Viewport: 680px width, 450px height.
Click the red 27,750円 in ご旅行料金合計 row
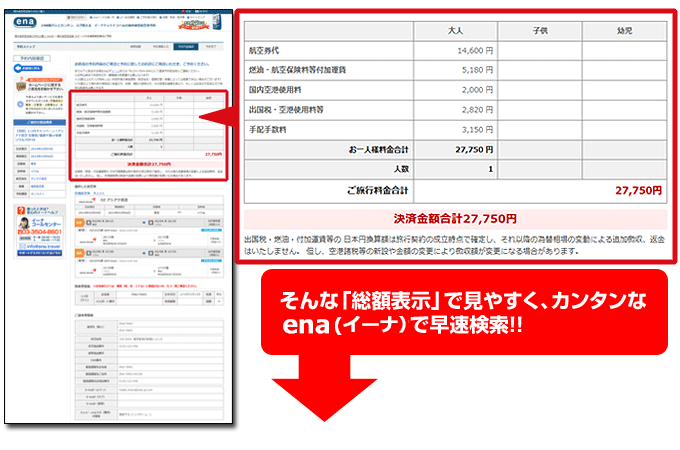point(638,190)
